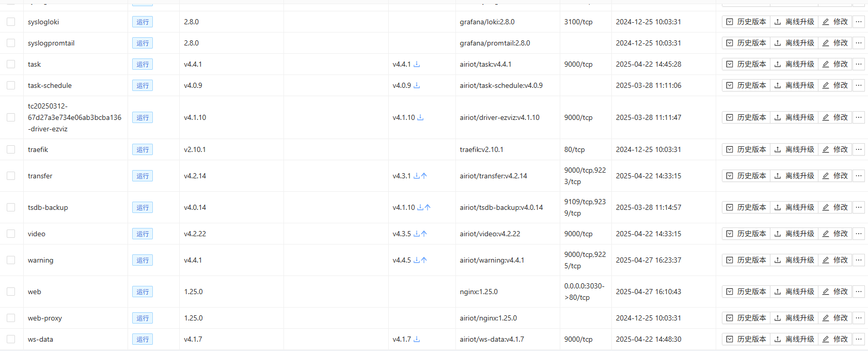This screenshot has width=868, height=351.
Task: Check the warning row checkbox
Action: [x=11, y=260]
